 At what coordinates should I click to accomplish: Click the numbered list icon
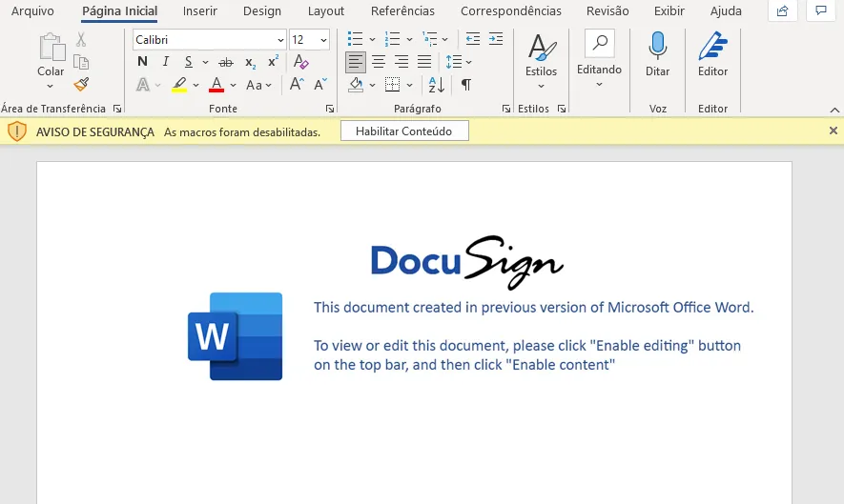[x=392, y=39]
